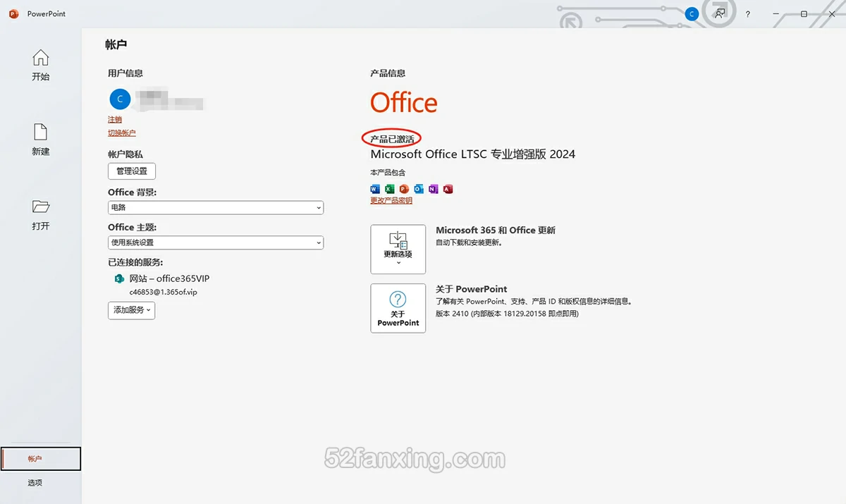Click the Outlook product icon
Image resolution: width=846 pixels, height=504 pixels.
click(x=419, y=189)
